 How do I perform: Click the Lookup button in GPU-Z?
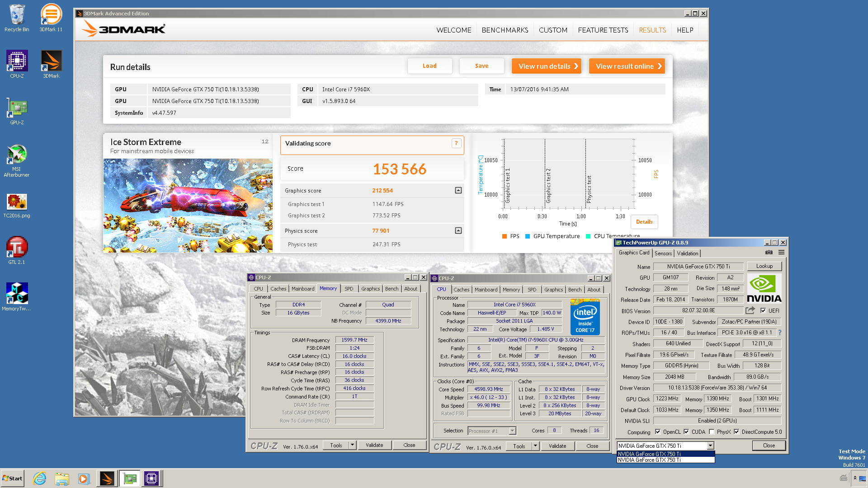[x=764, y=267]
